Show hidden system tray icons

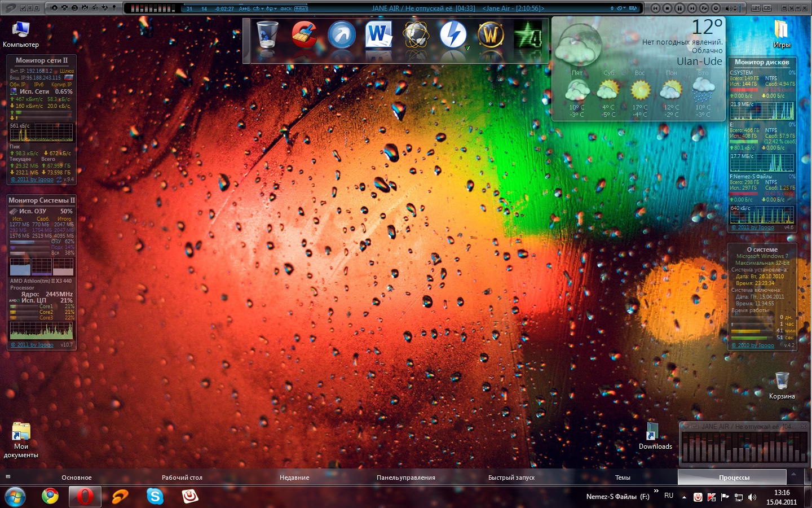coord(684,497)
